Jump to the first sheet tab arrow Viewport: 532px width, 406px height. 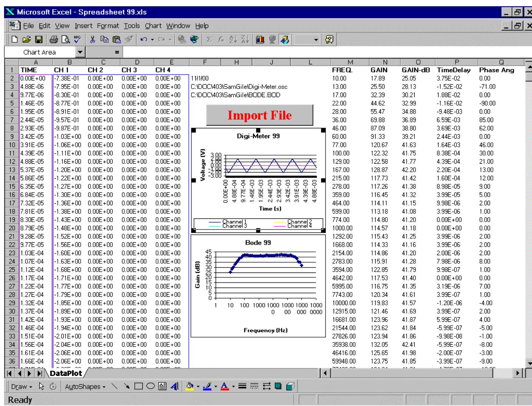9,374
